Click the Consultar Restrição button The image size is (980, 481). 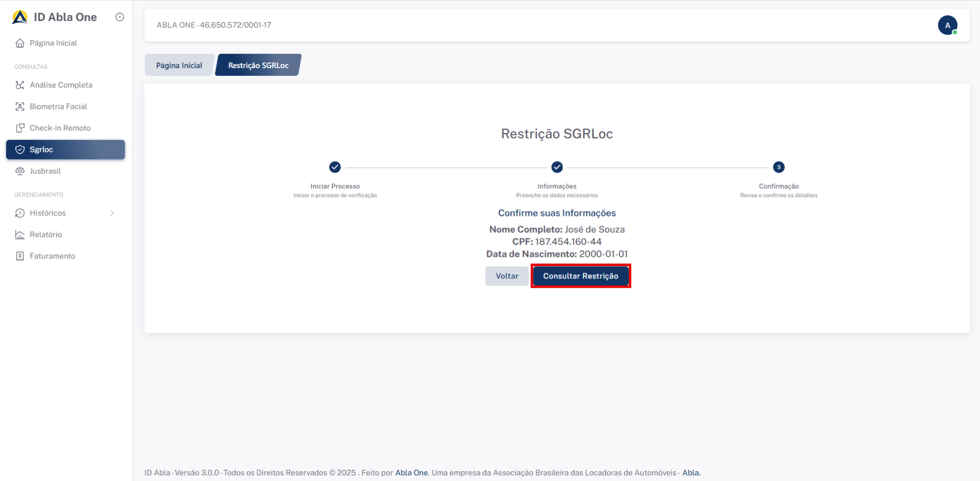581,276
